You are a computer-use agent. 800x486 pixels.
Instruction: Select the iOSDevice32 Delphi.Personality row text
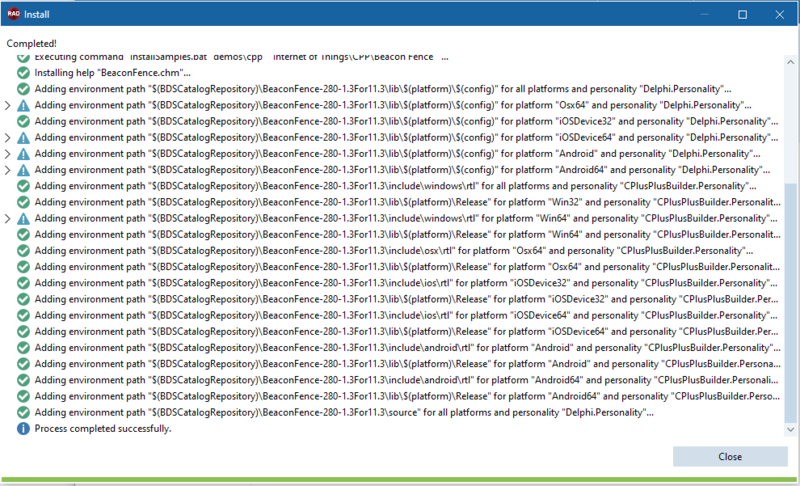406,121
